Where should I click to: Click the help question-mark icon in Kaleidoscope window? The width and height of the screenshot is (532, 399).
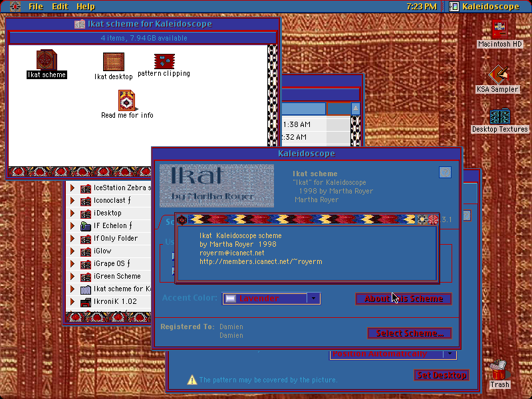445,172
